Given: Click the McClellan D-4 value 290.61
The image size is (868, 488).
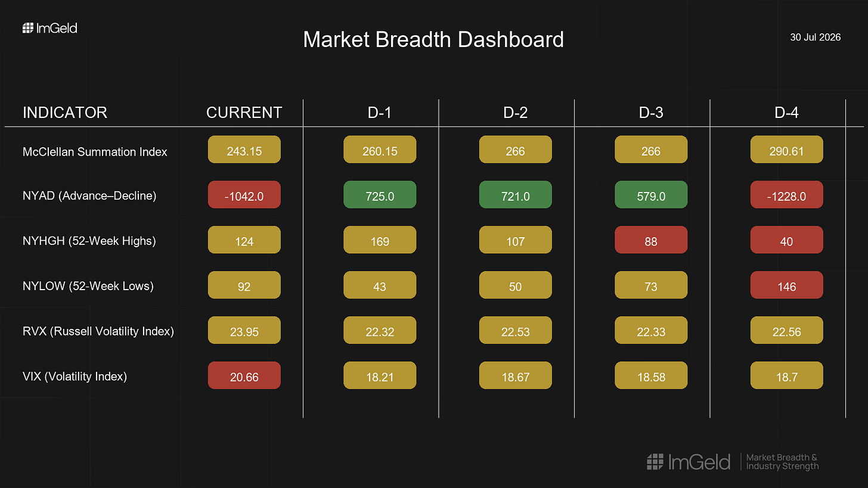Looking at the screenshot, I should point(787,150).
